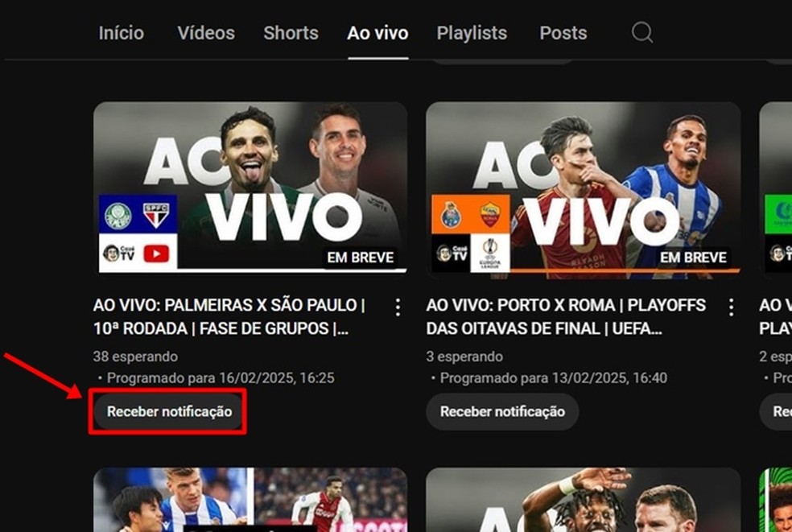The height and width of the screenshot is (532, 792).
Task: Click the dark bottom-middle video thumbnail
Action: pos(583,499)
